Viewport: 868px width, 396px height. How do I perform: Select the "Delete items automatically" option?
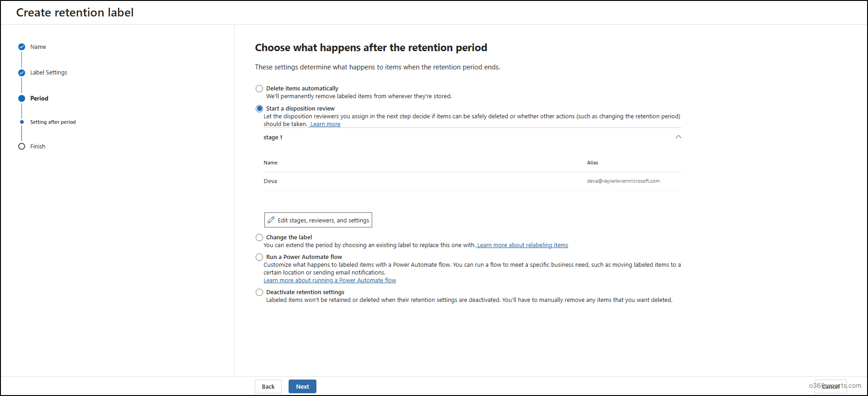259,89
